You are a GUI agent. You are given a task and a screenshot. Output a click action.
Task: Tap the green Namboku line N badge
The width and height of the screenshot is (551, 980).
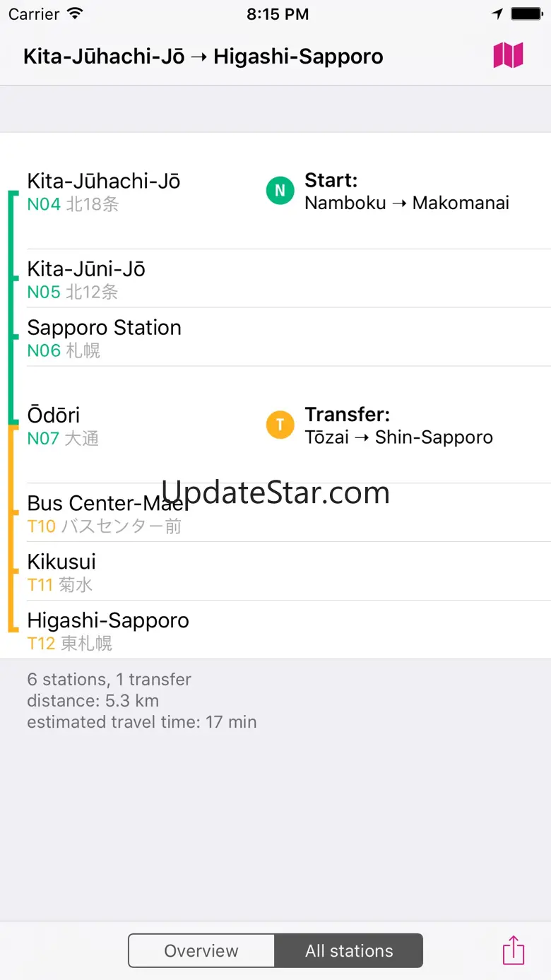(x=280, y=191)
